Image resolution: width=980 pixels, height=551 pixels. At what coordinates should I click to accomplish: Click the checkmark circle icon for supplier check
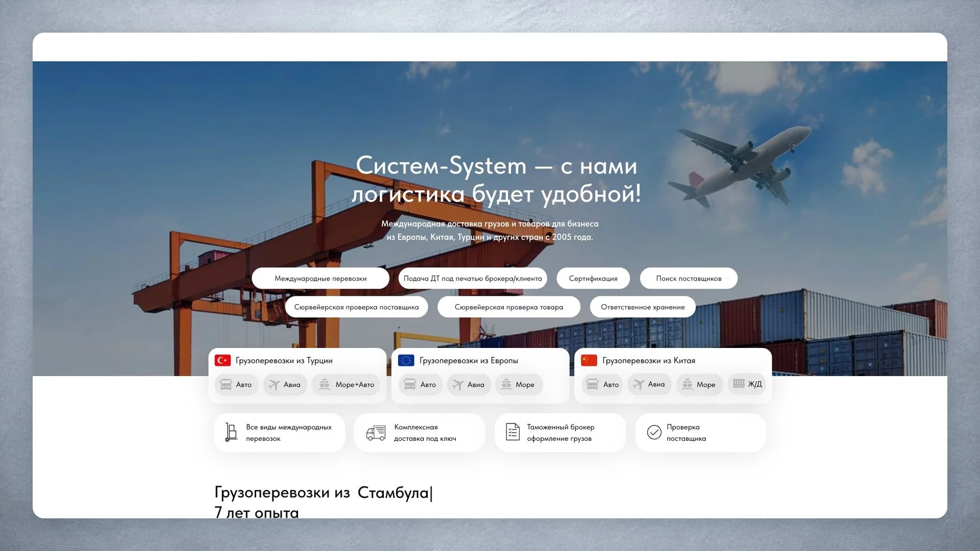(x=654, y=432)
